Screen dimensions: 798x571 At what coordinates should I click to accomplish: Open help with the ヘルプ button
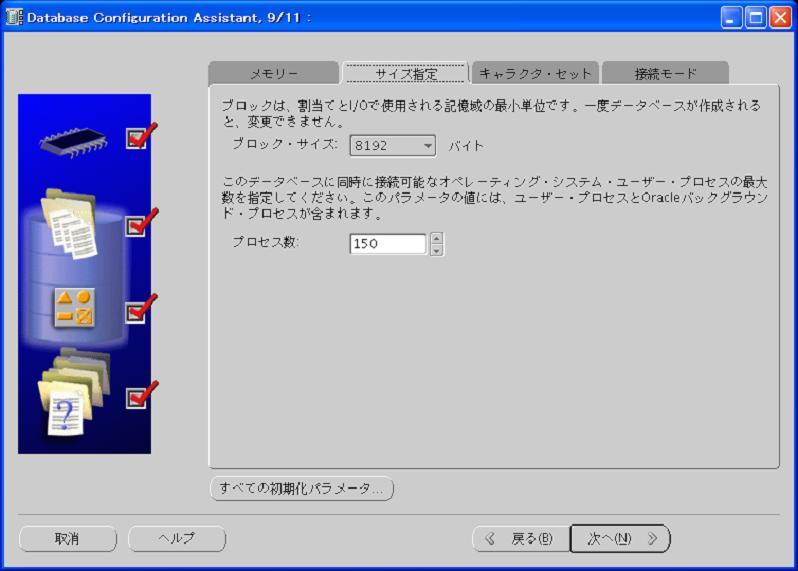pos(177,538)
